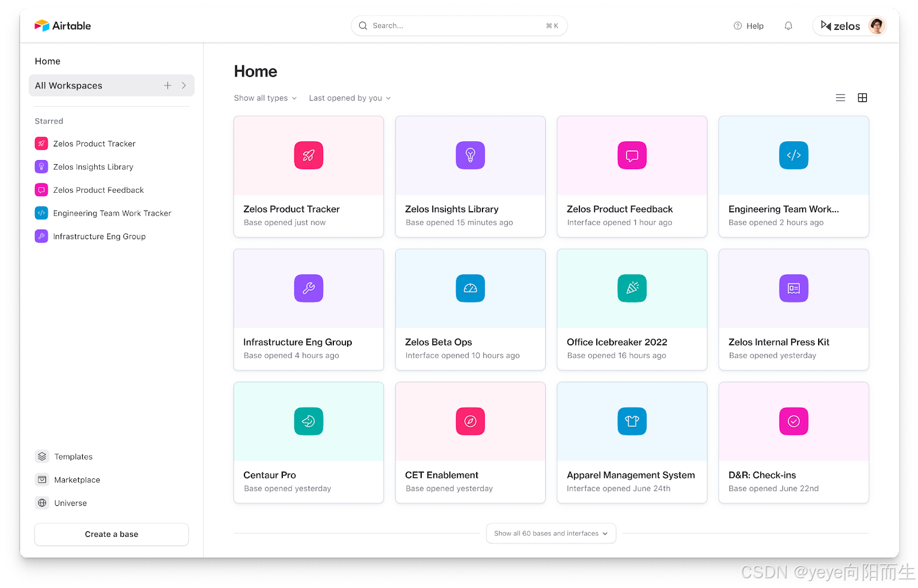Viewport: 918px width, 588px height.
Task: Click the party icon on Office Icebreaker 2022 card
Action: tap(632, 289)
